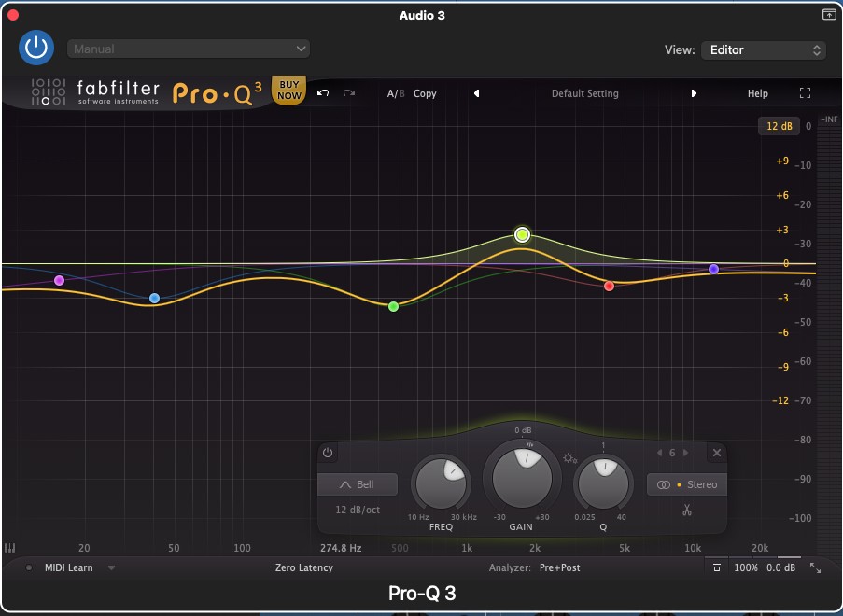
Task: Select the dark green EQ band node
Action: click(x=394, y=306)
